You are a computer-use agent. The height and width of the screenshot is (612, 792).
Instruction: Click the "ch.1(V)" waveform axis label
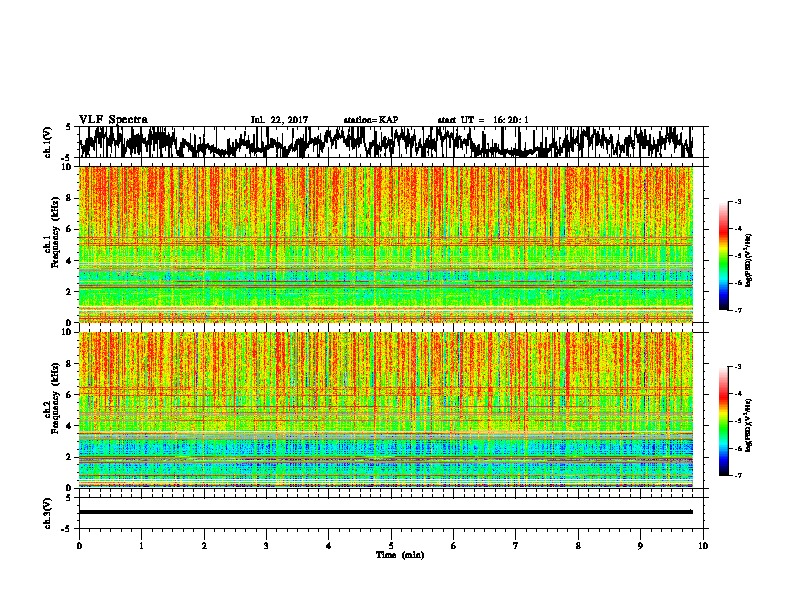click(48, 142)
